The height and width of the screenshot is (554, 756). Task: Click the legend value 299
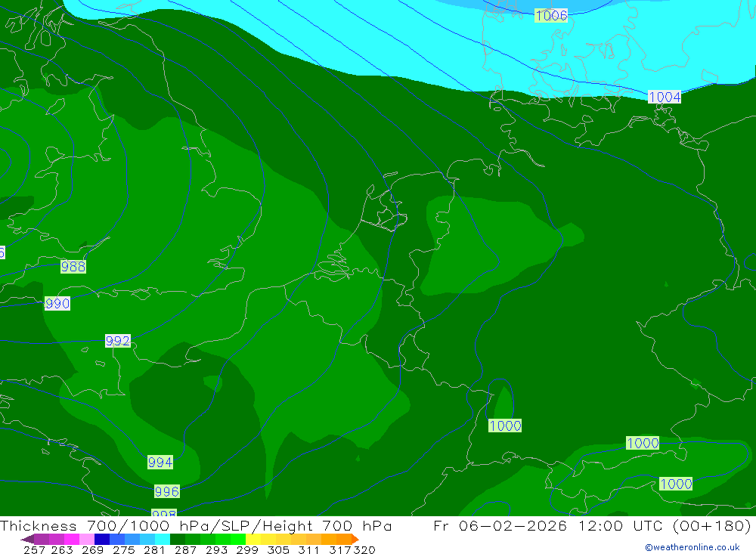(247, 549)
